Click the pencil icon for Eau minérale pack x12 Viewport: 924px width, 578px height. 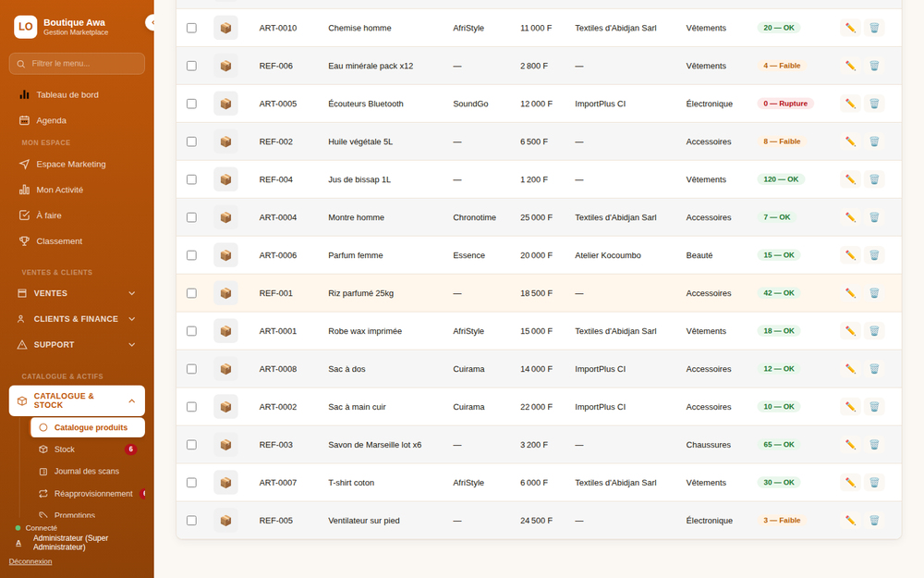pos(850,66)
